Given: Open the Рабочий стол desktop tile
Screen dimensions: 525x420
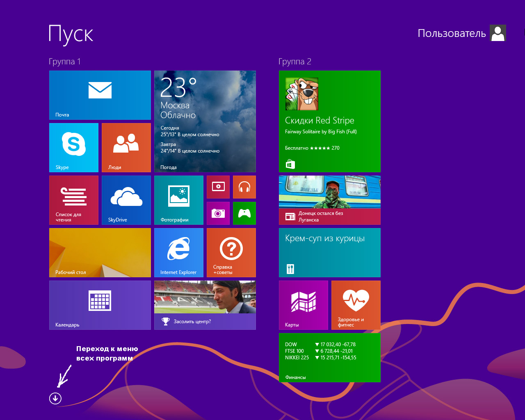Looking at the screenshot, I should pos(100,253).
